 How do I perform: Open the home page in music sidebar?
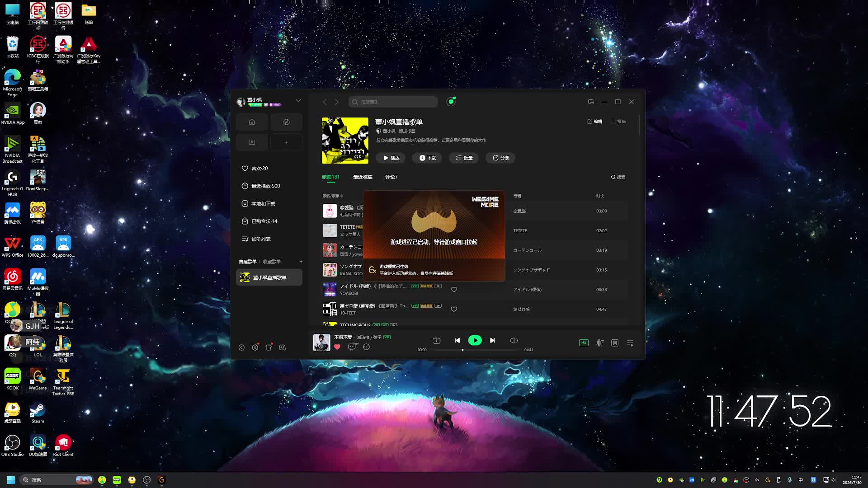(252, 122)
